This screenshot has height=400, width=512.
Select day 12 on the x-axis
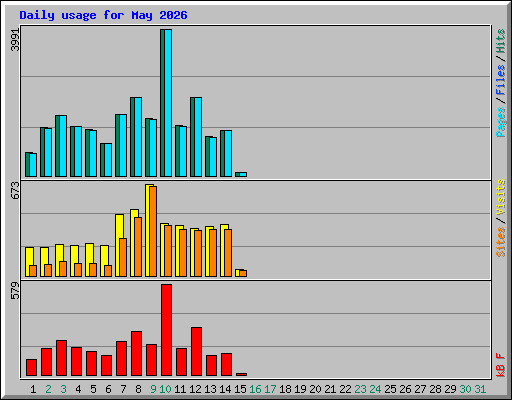tap(195, 389)
